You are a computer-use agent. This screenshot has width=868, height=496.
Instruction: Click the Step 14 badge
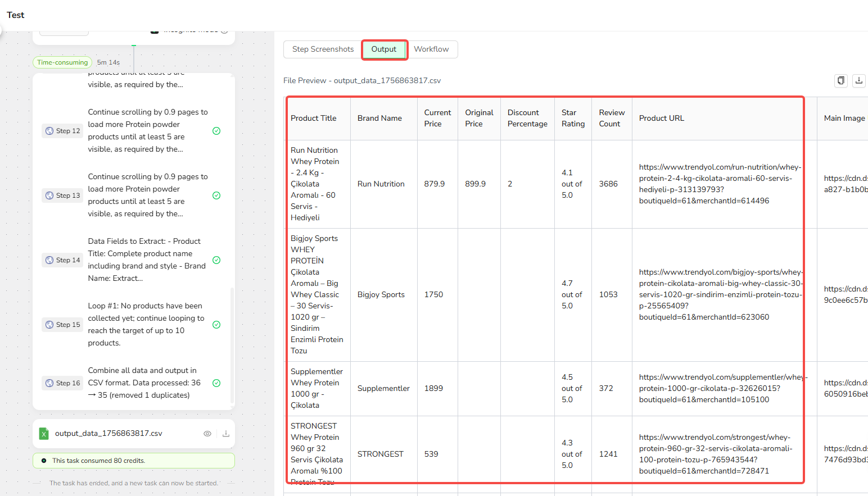tap(62, 260)
